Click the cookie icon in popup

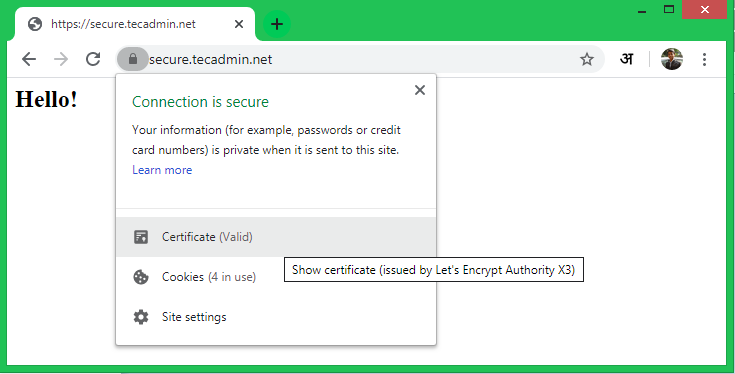[141, 277]
